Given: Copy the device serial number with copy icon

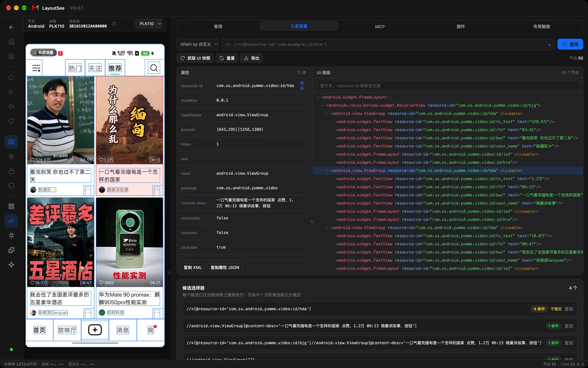Looking at the screenshot, I should (114, 24).
